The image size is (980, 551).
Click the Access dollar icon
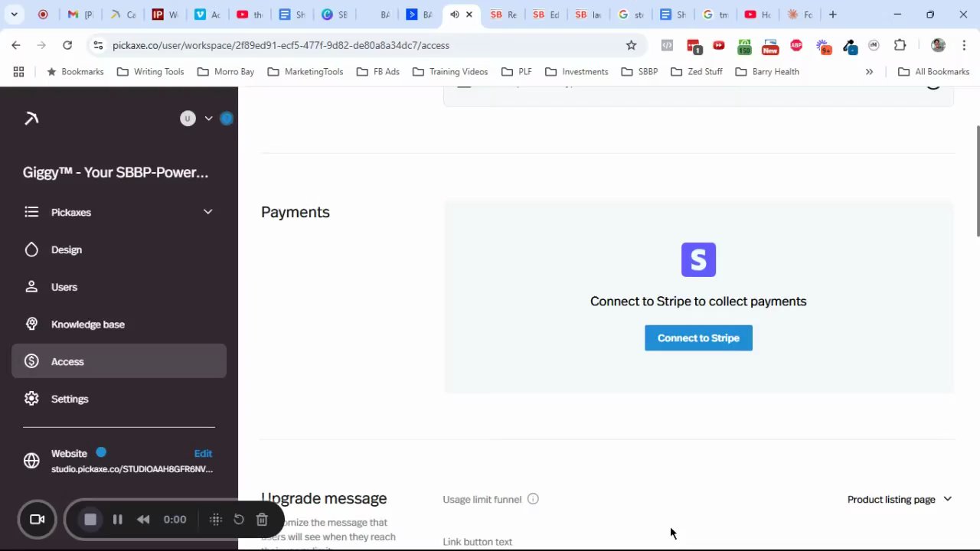[31, 361]
